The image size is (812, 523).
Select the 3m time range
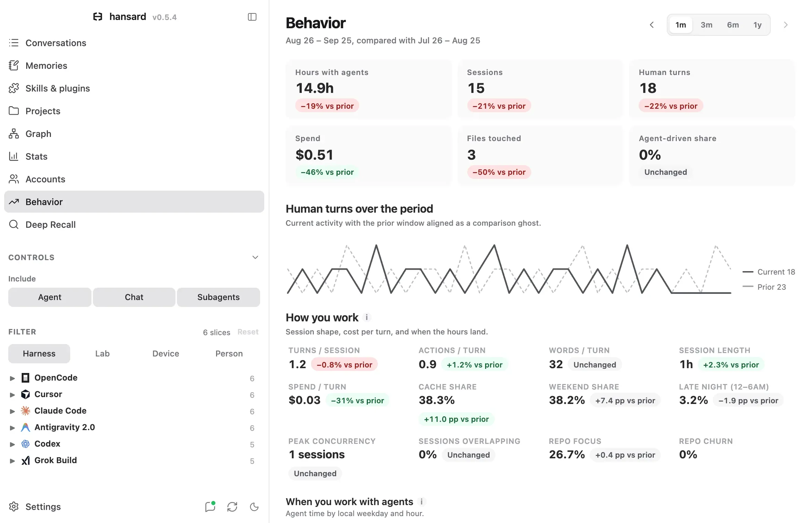pos(706,25)
